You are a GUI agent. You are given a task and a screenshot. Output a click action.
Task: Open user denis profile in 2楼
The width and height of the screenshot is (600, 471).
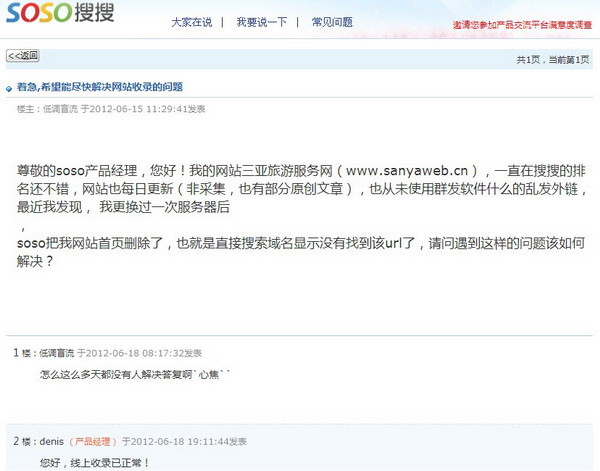click(50, 441)
